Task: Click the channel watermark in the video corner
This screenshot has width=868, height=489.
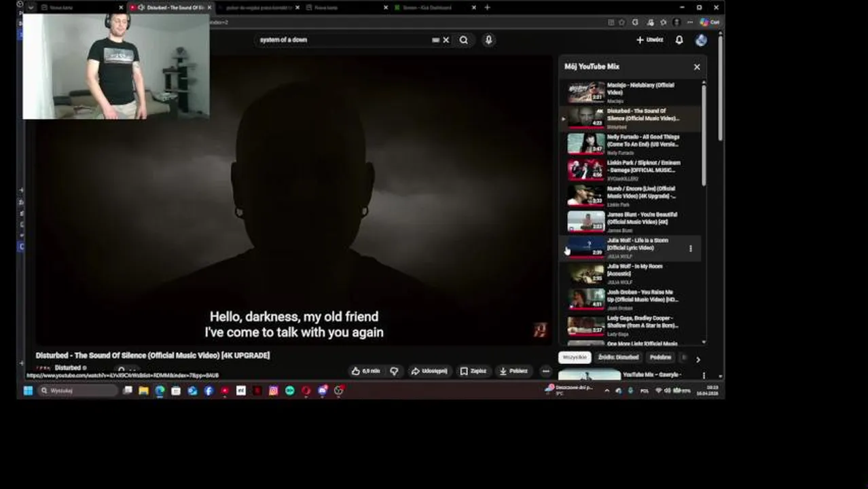Action: point(540,330)
